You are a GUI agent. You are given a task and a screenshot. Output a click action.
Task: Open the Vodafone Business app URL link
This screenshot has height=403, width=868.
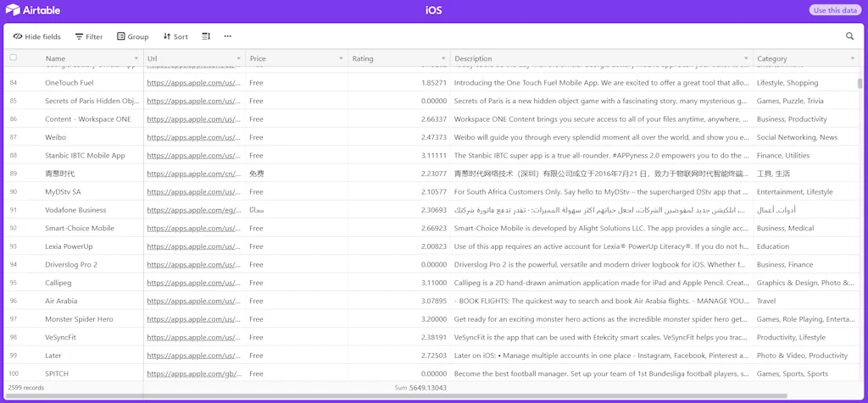coord(194,210)
